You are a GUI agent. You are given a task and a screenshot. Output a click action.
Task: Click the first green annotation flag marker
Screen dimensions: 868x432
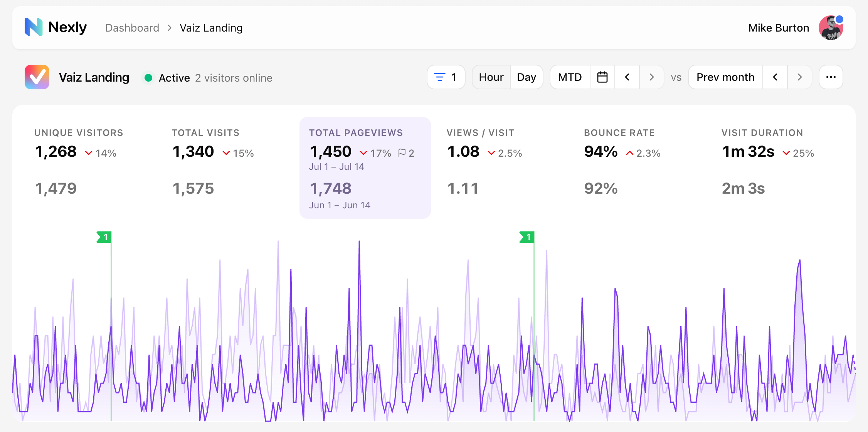tap(104, 237)
